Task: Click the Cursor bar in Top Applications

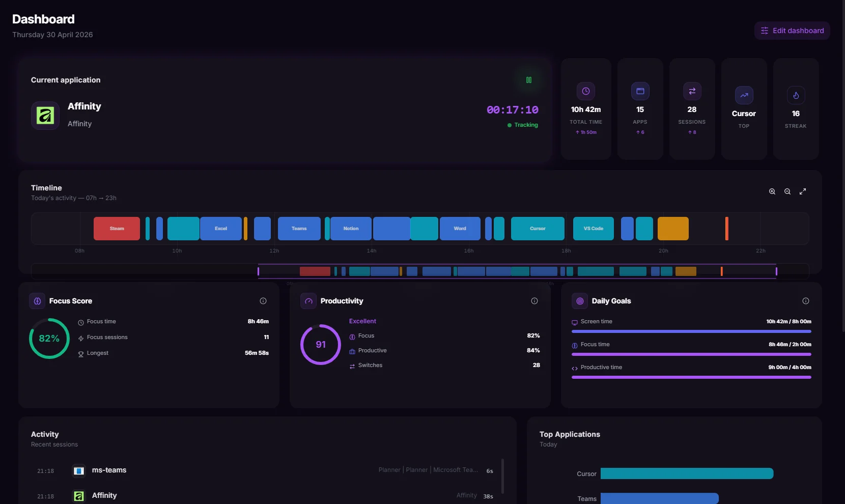Action: click(687, 473)
